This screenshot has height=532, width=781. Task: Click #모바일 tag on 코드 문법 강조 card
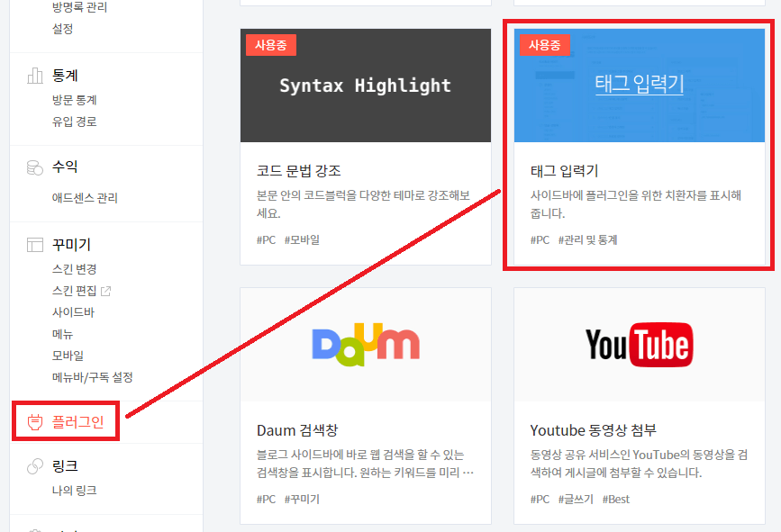pyautogui.click(x=302, y=239)
